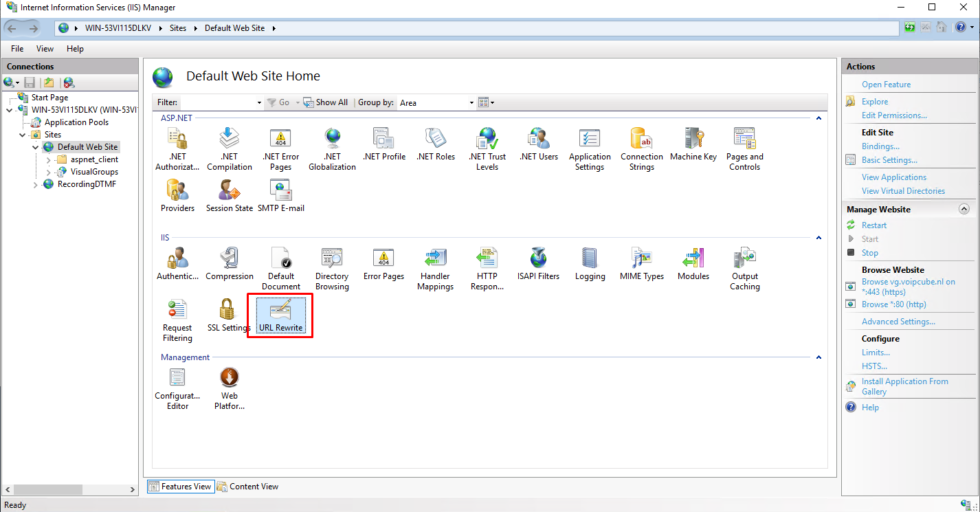The image size is (980, 512).
Task: Open the Machine Key feature
Action: (693, 144)
